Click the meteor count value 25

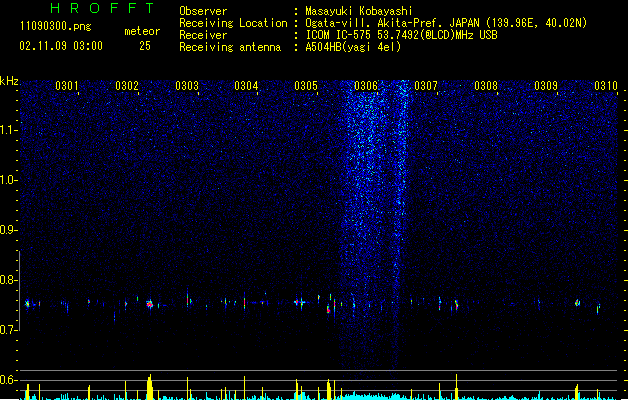pyautogui.click(x=145, y=46)
